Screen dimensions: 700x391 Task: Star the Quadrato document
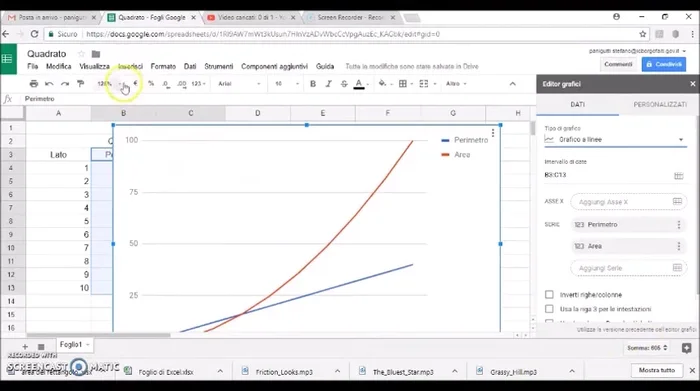coord(81,54)
